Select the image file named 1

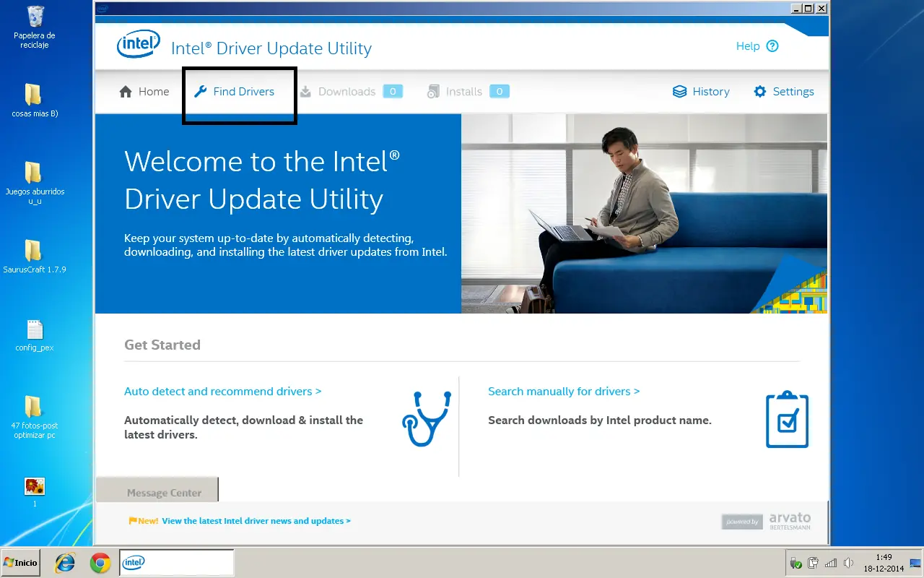click(35, 491)
